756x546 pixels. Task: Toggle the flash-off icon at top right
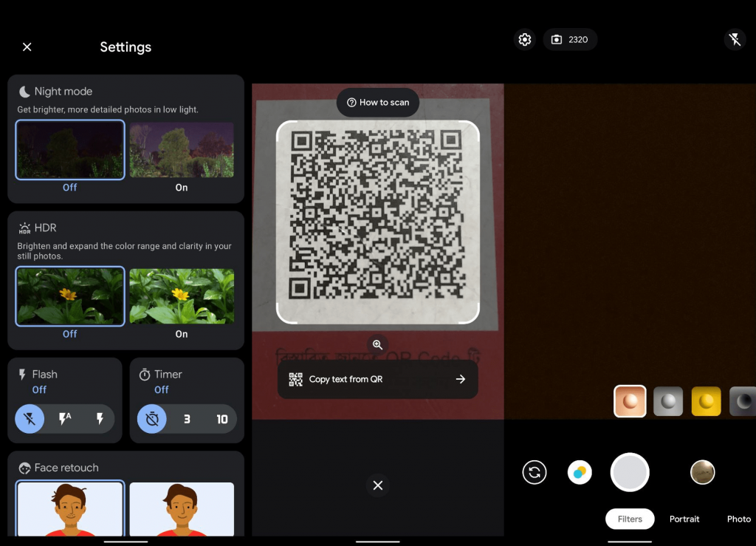pyautogui.click(x=735, y=40)
